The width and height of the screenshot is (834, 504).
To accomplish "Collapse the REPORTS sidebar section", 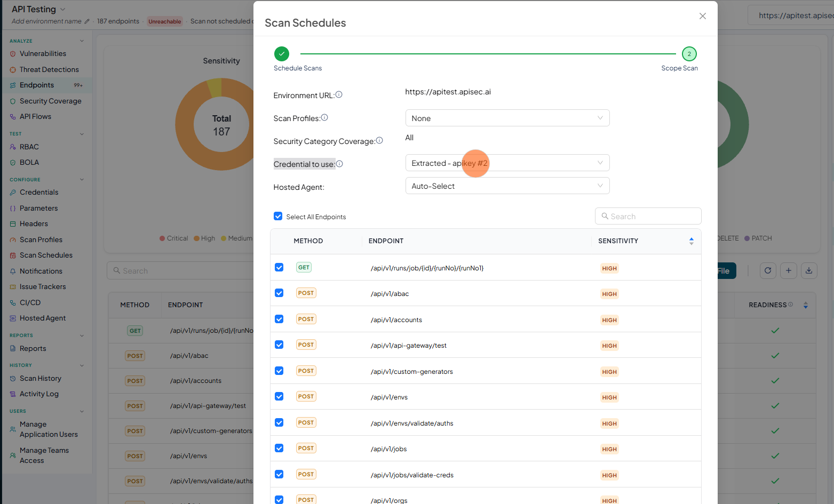I will [82, 335].
